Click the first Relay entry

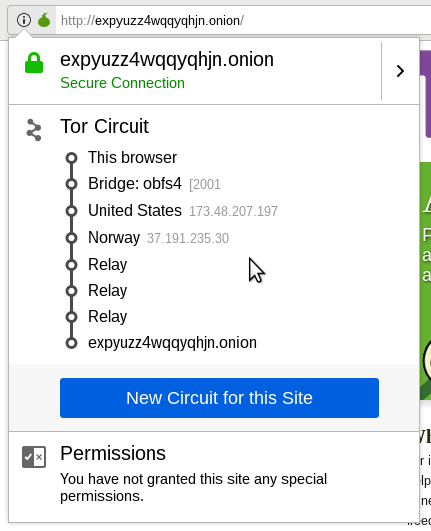[107, 264]
